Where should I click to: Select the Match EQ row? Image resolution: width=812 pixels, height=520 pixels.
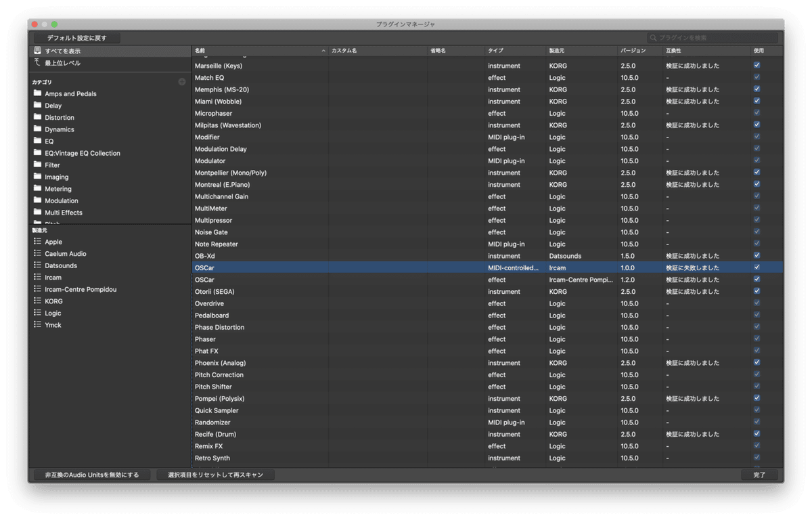tap(487, 78)
